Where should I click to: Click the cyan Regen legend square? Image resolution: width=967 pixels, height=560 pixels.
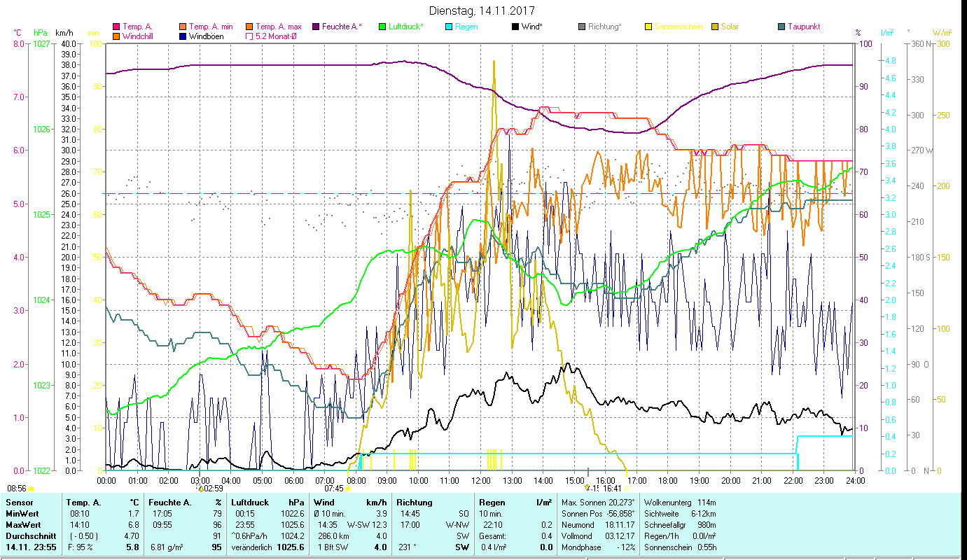(449, 27)
